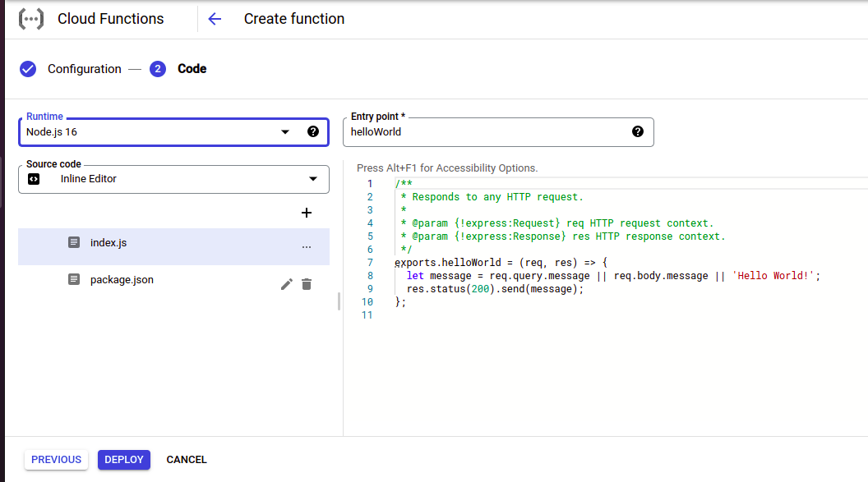Select the Code step label
The image size is (868, 482).
coord(192,69)
